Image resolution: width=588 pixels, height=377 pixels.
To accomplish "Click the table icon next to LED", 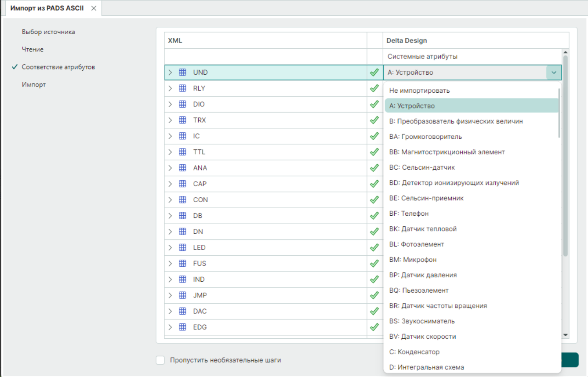I will [182, 247].
